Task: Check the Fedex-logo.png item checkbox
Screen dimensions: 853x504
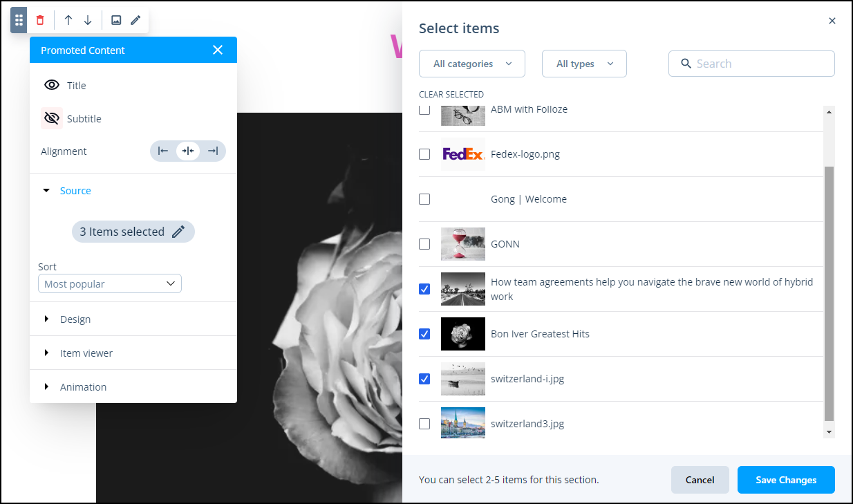Action: pyautogui.click(x=424, y=154)
